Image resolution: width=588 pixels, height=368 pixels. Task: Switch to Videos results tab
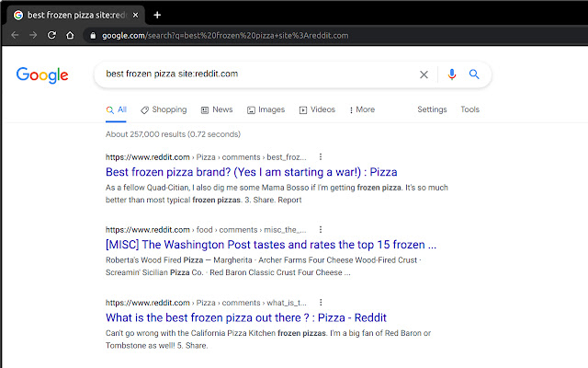click(x=317, y=109)
